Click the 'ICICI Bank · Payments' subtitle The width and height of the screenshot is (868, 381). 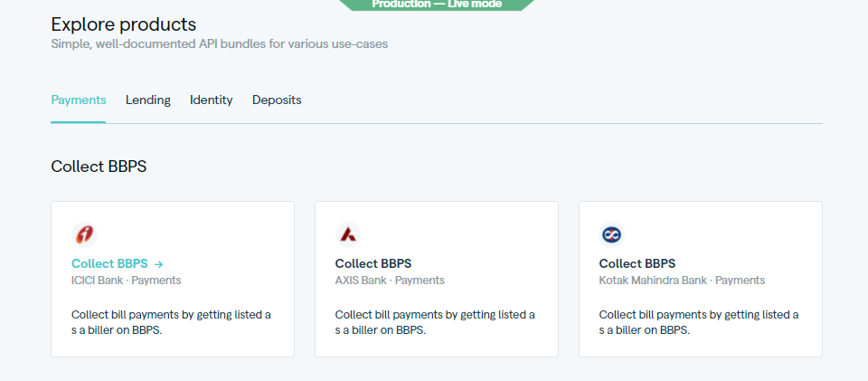point(127,281)
